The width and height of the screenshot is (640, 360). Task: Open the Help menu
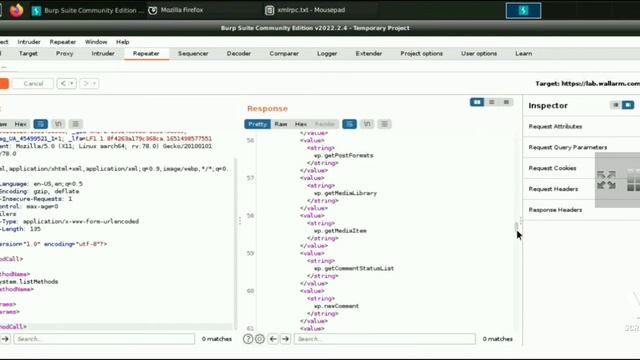[x=122, y=42]
